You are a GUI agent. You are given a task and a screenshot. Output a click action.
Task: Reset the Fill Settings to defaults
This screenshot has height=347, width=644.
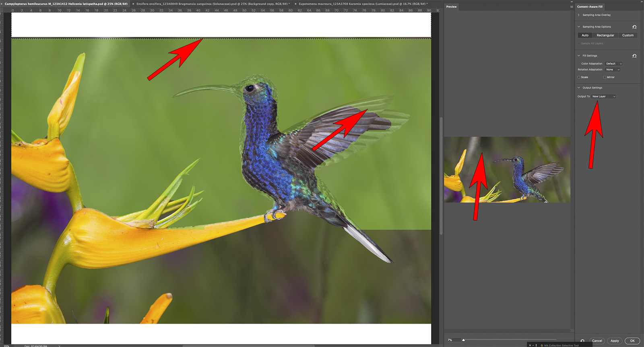tap(634, 56)
